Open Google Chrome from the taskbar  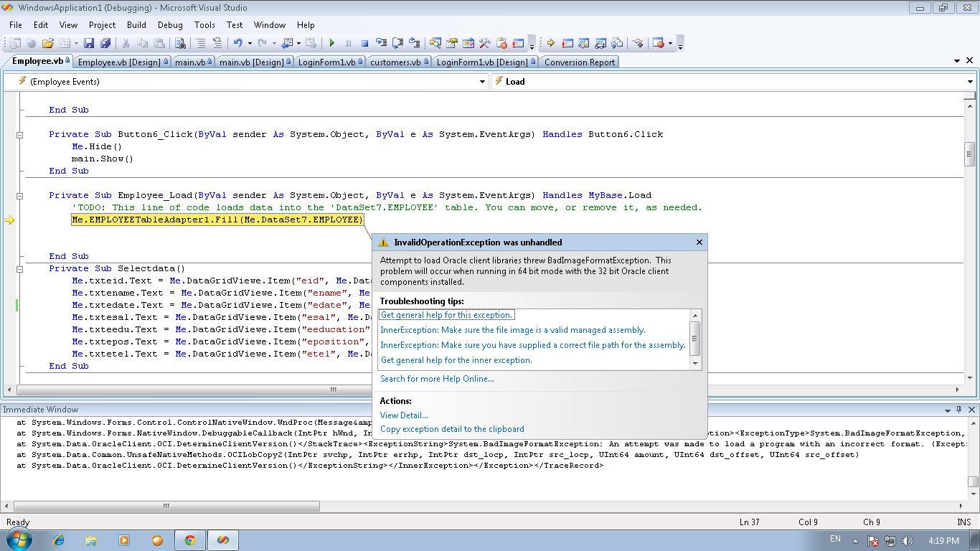pos(189,540)
